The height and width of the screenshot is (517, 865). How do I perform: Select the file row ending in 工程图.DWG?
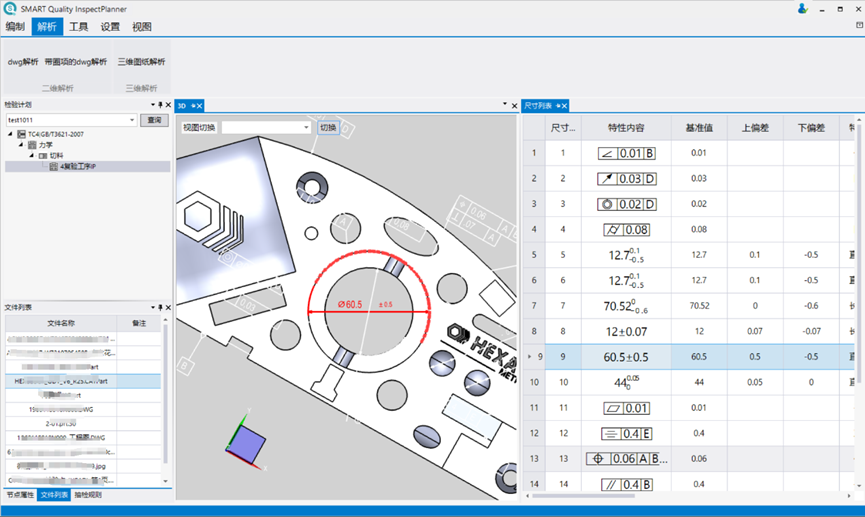click(x=83, y=438)
